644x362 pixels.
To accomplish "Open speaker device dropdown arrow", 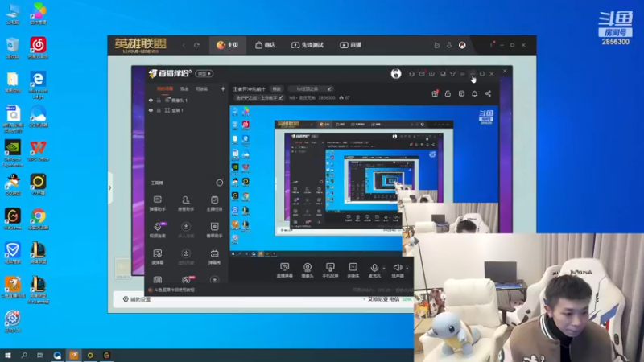I will pyautogui.click(x=407, y=269).
